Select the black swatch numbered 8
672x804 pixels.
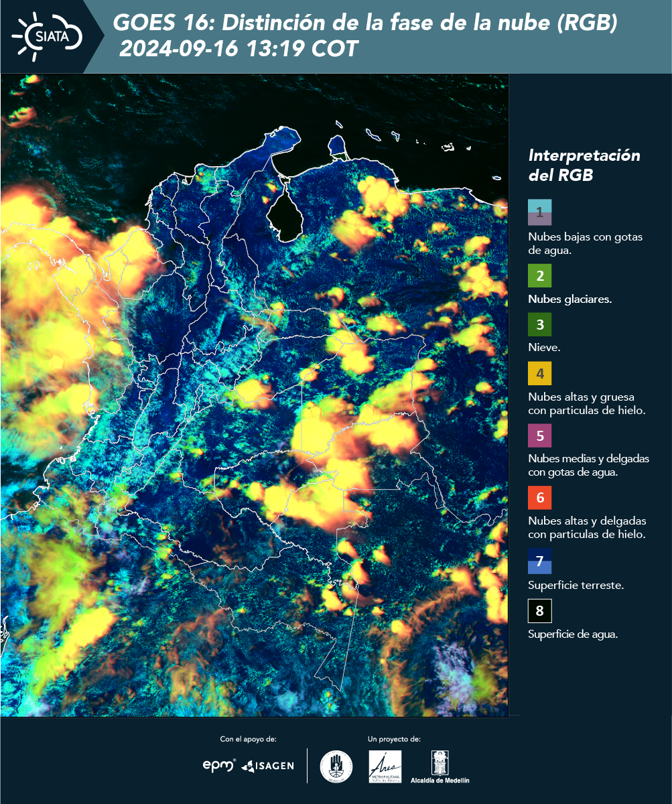(x=539, y=610)
